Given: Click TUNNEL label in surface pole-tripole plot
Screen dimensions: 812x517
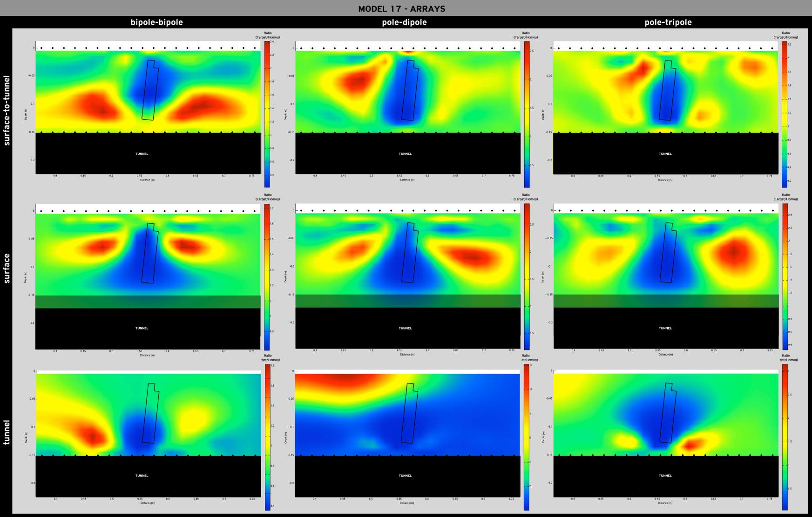Looking at the screenshot, I should [x=665, y=328].
